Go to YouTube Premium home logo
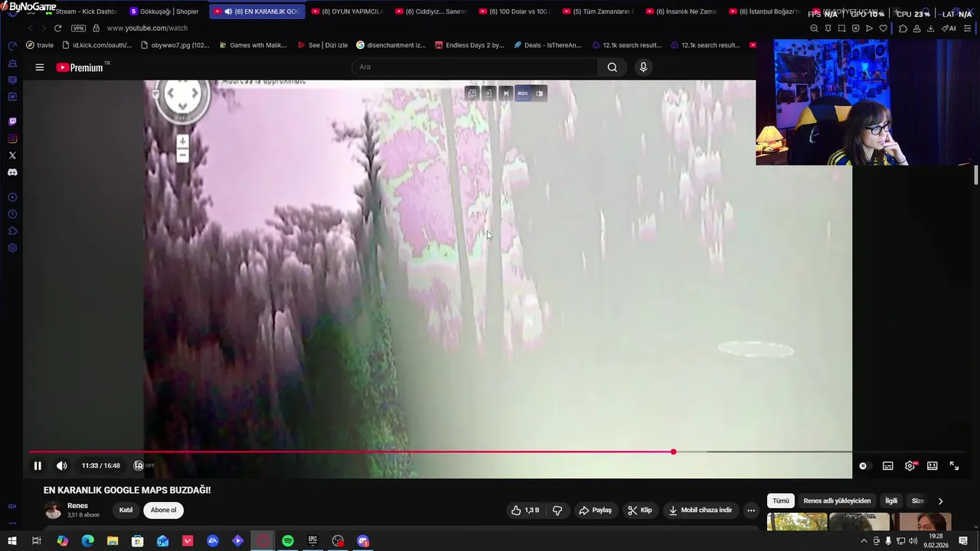The width and height of the screenshot is (980, 551). (80, 67)
